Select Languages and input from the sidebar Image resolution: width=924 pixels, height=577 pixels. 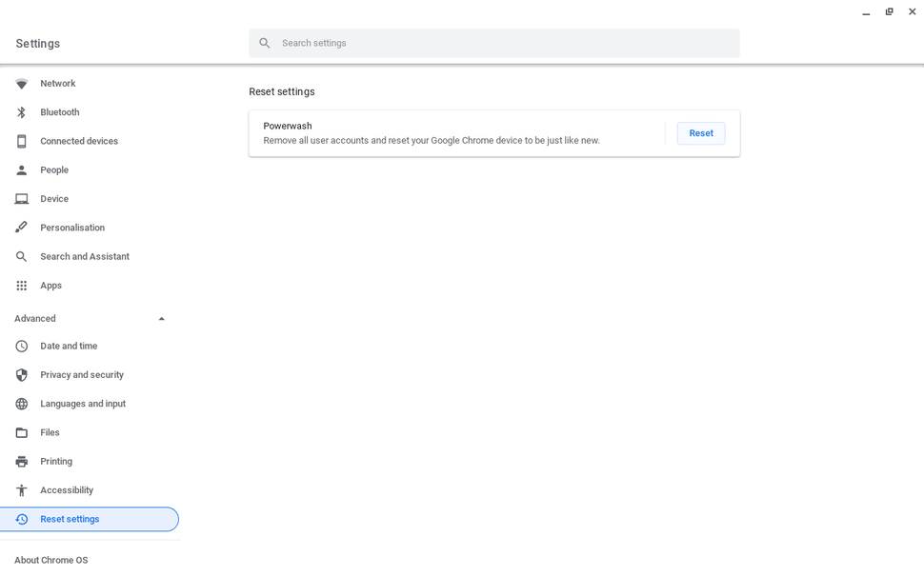(x=83, y=404)
